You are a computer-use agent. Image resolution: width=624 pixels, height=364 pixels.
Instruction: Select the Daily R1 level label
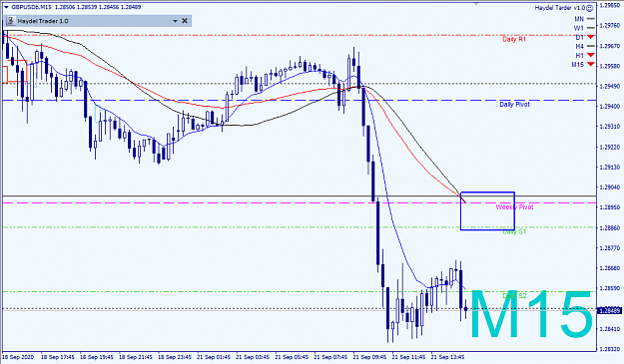coord(514,39)
